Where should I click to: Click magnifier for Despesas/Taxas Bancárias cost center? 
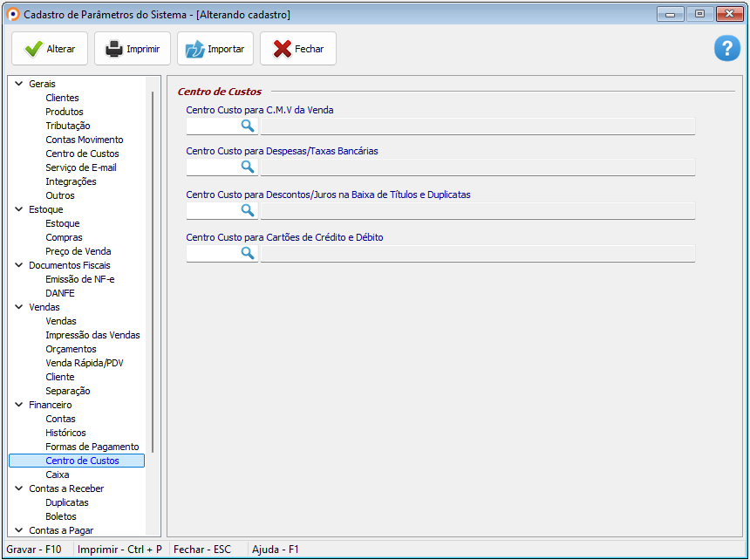tap(248, 167)
